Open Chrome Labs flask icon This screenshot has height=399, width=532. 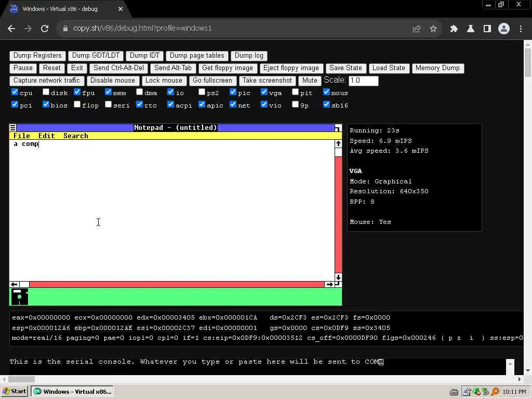pyautogui.click(x=471, y=29)
